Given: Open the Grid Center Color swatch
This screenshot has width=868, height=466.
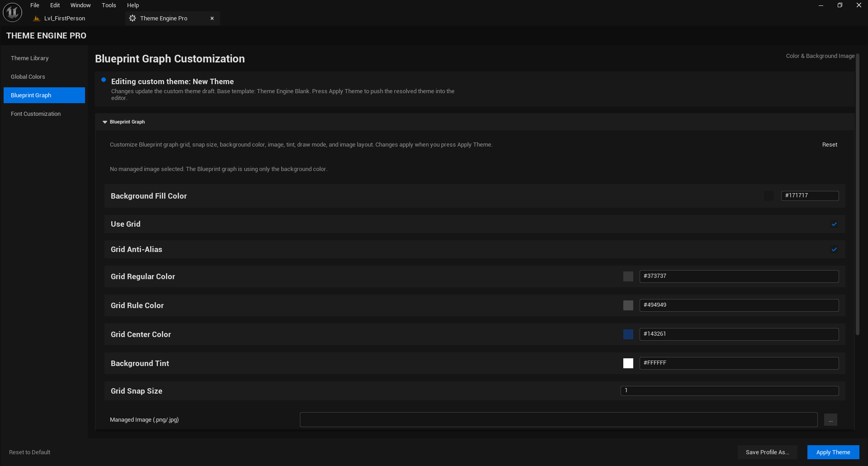Looking at the screenshot, I should (628, 334).
